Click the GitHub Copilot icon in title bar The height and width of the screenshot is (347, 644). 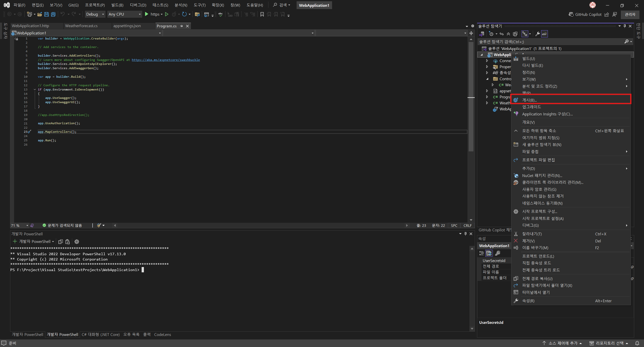click(571, 14)
